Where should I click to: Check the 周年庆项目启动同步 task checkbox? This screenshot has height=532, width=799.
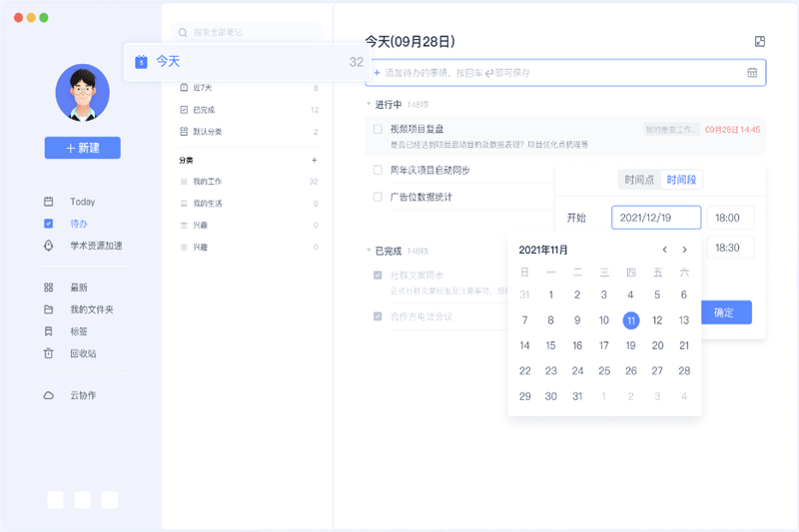[378, 170]
